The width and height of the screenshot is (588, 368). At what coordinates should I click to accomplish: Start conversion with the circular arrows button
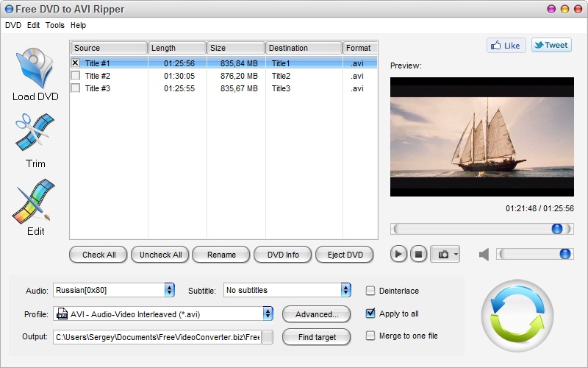coord(517,315)
